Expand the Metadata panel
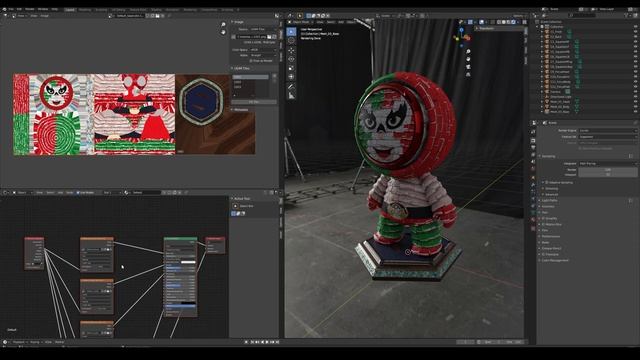640x360 pixels. pyautogui.click(x=240, y=110)
